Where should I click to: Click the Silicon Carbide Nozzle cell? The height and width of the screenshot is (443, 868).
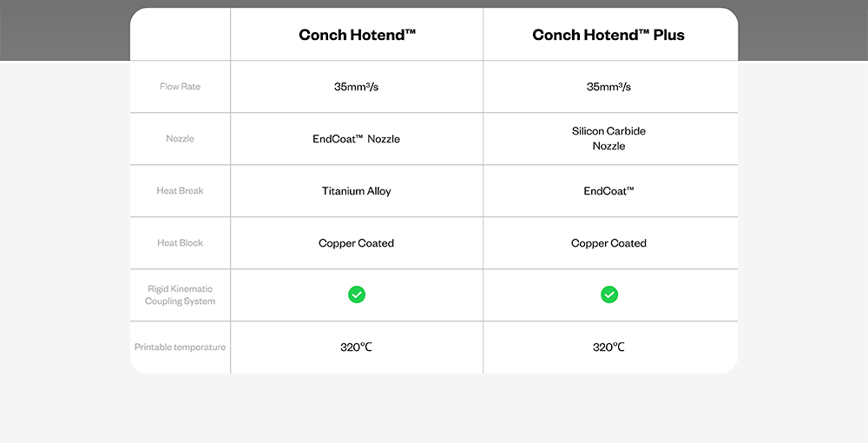coord(608,139)
